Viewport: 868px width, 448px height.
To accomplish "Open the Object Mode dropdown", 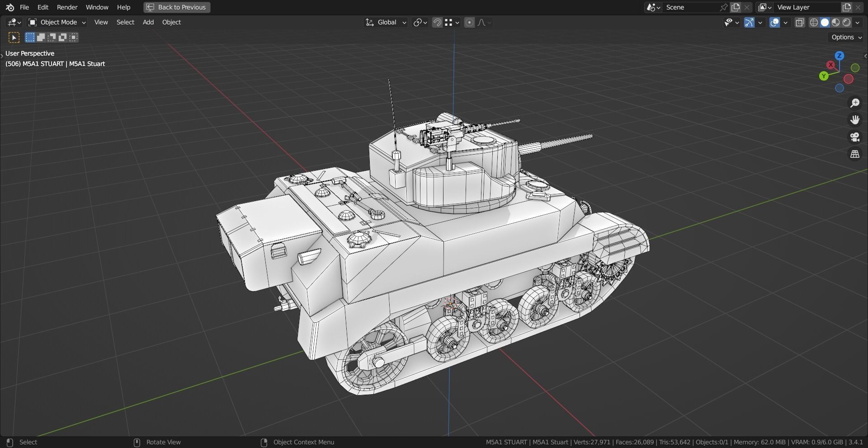I will (x=57, y=22).
